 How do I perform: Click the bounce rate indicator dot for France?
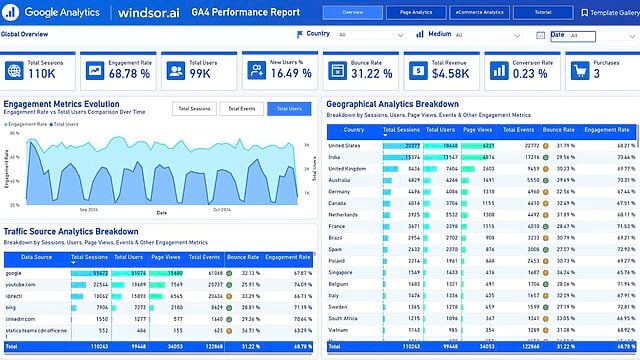(546, 226)
